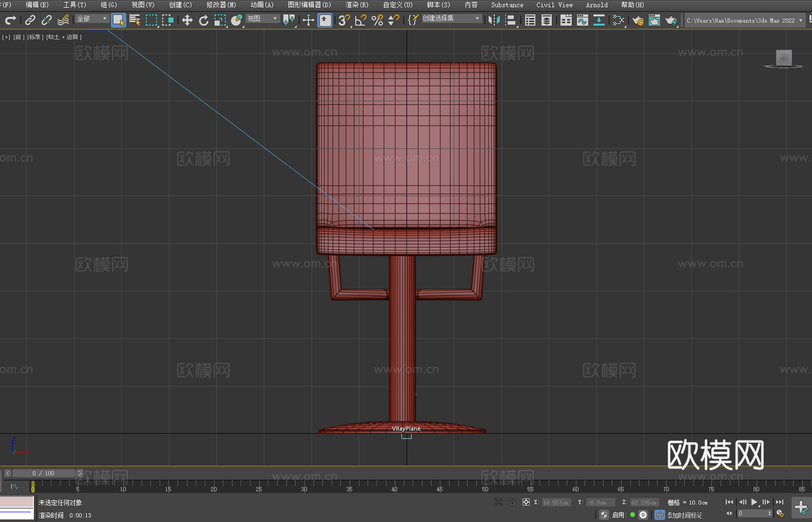This screenshot has height=522, width=812.
Task: Click the [粘土 + 边面] shading label
Action: [x=64, y=37]
